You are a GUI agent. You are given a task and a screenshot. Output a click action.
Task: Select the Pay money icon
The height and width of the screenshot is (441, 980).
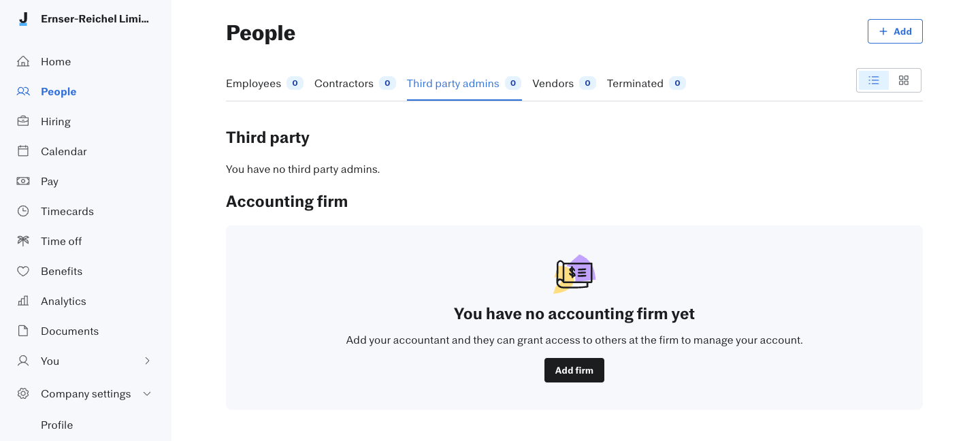click(23, 181)
